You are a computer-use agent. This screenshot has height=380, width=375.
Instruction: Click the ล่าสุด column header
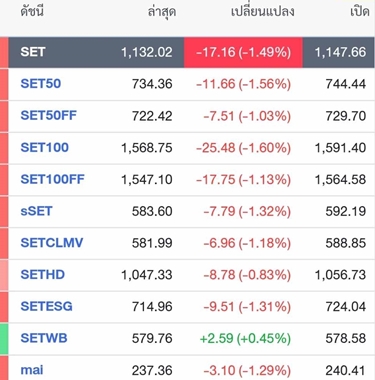pos(162,13)
